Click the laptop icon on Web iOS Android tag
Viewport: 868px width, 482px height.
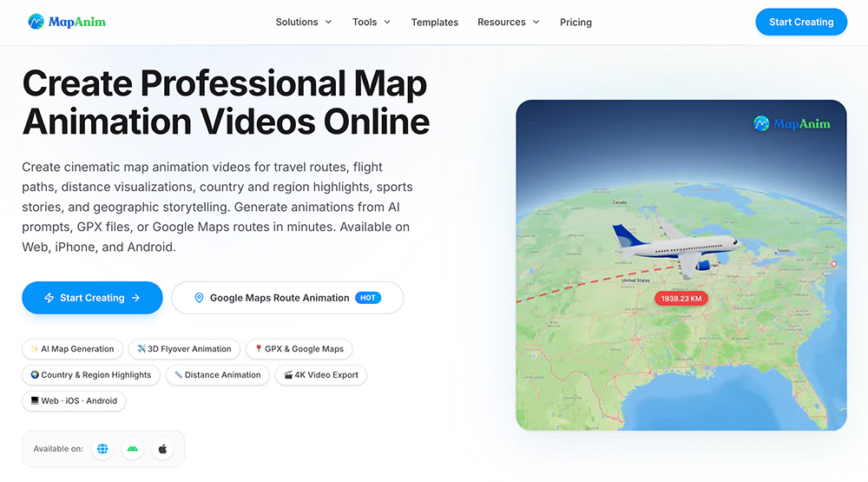(x=35, y=400)
